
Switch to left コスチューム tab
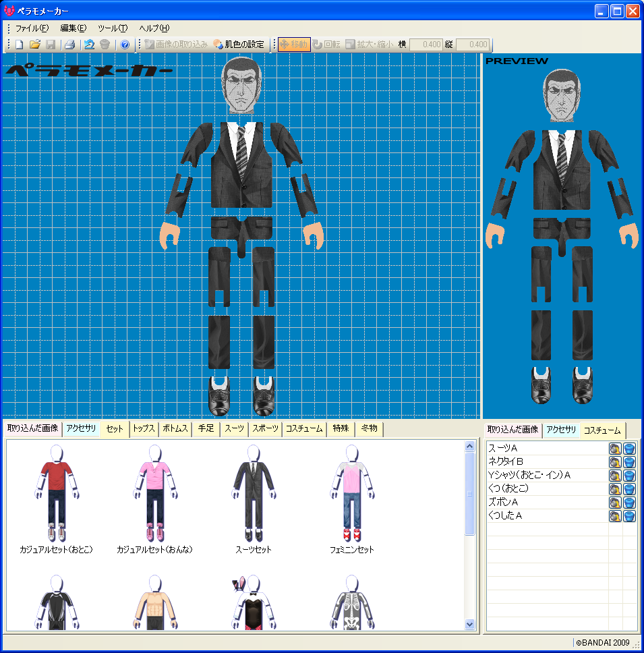coord(304,428)
